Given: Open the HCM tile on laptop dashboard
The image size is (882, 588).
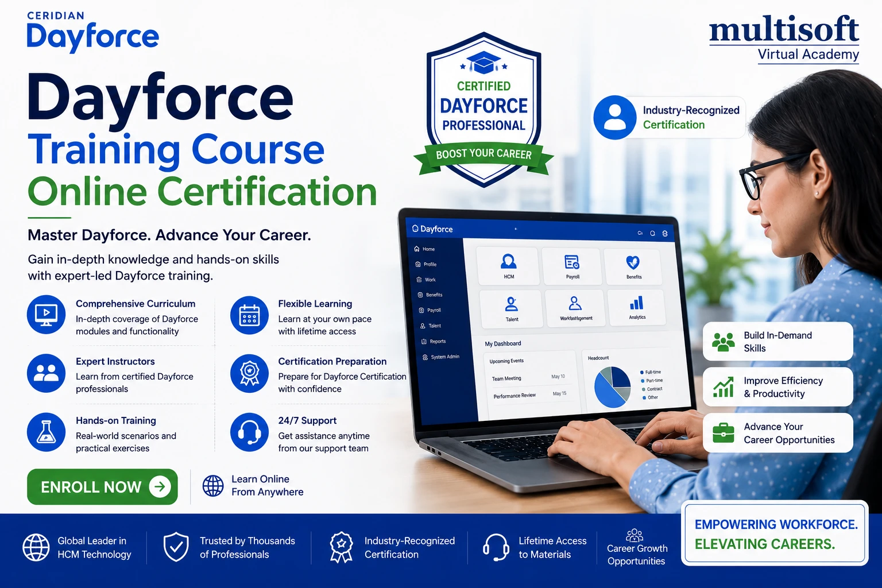Looking at the screenshot, I should 509,266.
